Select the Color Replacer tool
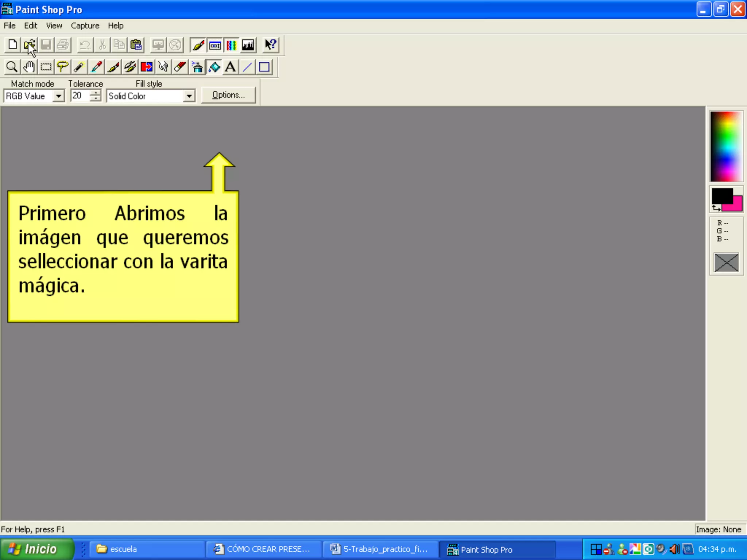747x560 pixels. (x=147, y=67)
